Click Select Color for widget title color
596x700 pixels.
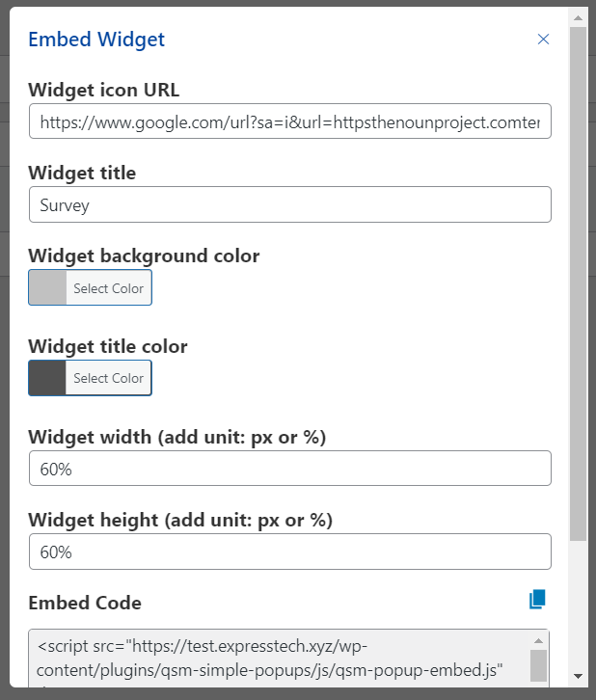point(108,378)
